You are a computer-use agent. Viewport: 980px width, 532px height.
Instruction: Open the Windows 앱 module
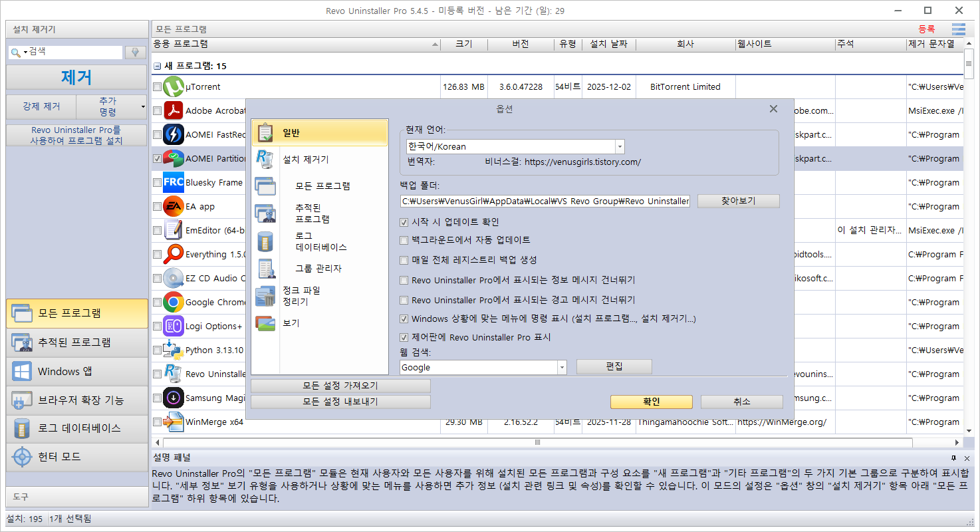(77, 371)
